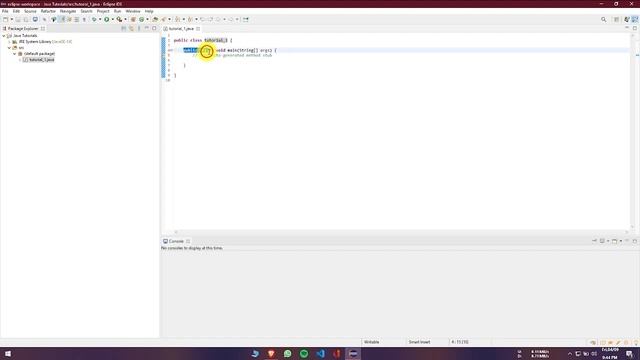Click the green Run button icon
This screenshot has width=640, height=360.
[x=107, y=19]
